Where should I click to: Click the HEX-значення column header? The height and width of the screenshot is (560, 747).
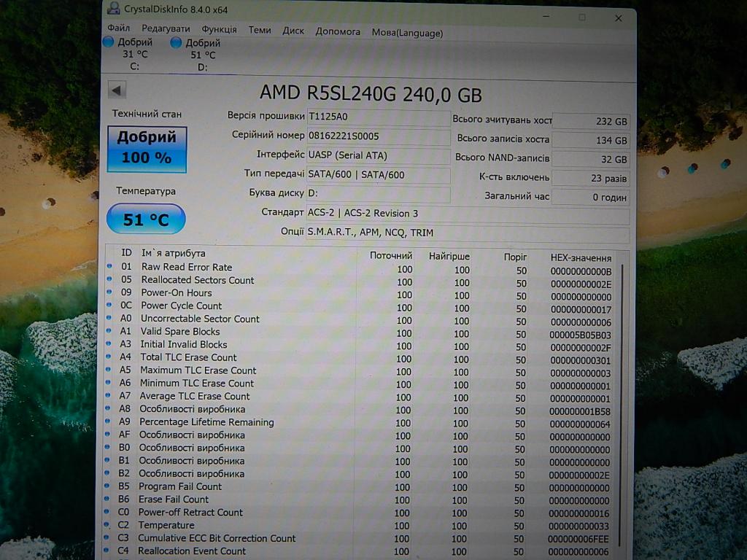(581, 258)
